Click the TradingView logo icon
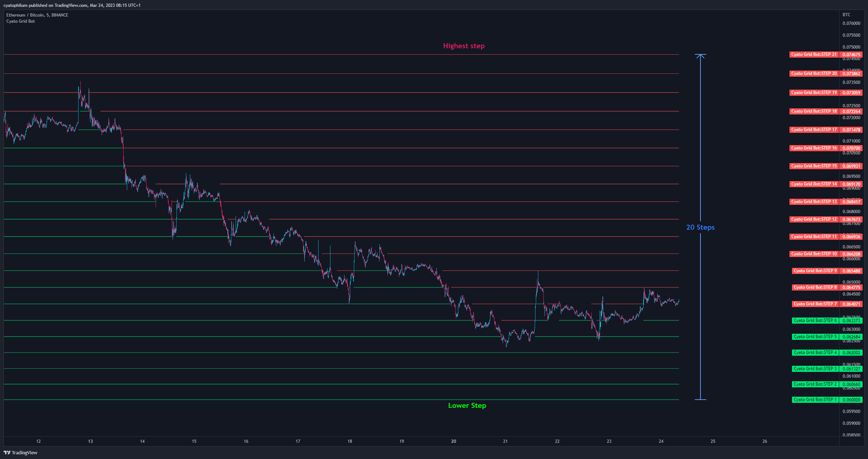Image resolution: width=868 pixels, height=459 pixels. [7, 453]
